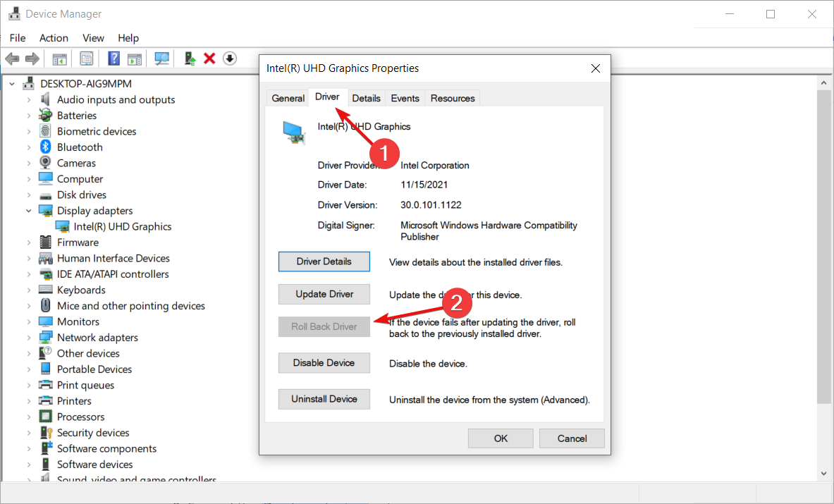834x504 pixels.
Task: Click the Intel Corporation driver provider text
Action: coord(434,166)
